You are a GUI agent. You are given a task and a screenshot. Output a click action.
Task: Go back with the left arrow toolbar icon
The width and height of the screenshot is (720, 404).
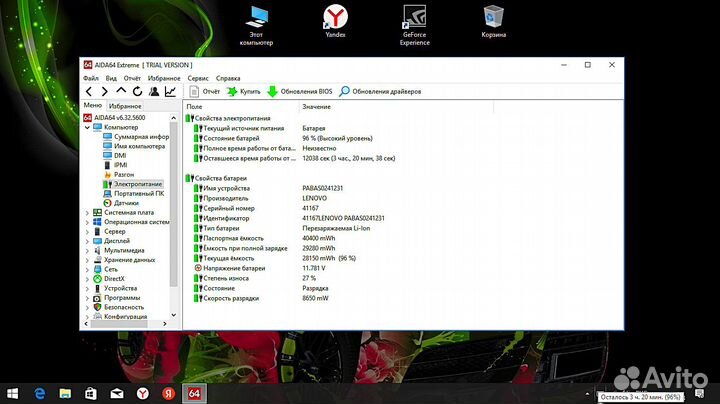(89, 91)
